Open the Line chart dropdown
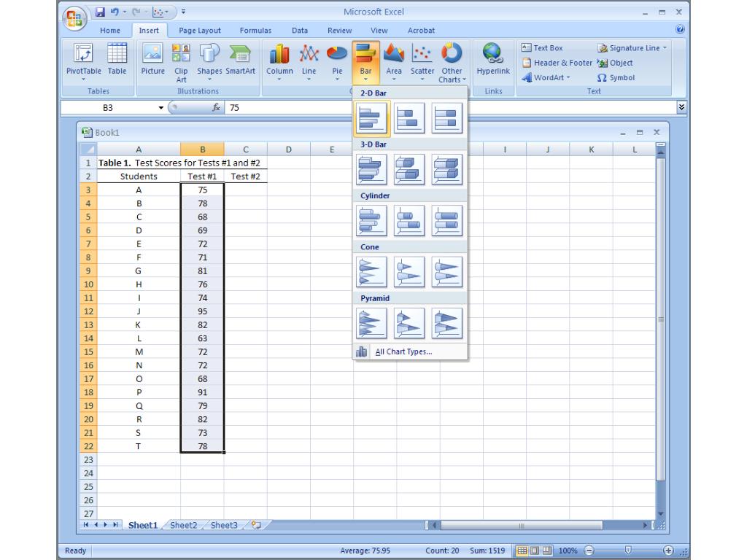Viewport: 747px width, 560px height. (309, 62)
